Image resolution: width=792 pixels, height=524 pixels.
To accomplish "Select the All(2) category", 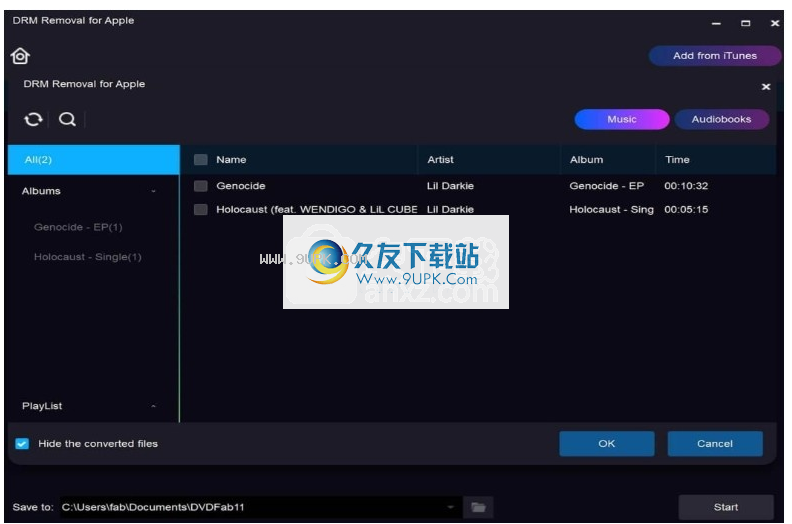I will point(93,160).
